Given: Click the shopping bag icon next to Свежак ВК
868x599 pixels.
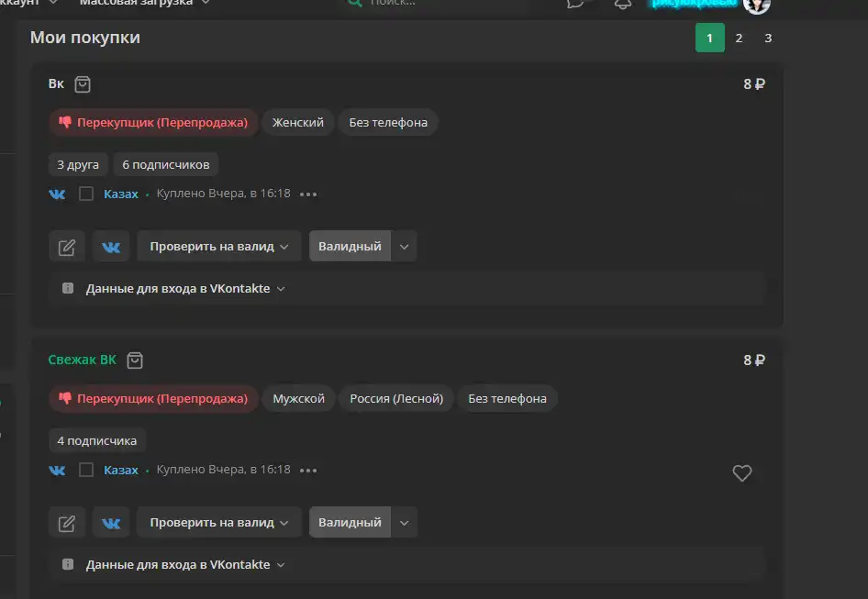Looking at the screenshot, I should pyautogui.click(x=135, y=361).
